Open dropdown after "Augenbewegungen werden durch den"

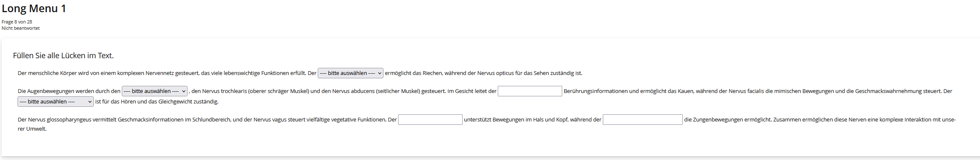coord(154,91)
